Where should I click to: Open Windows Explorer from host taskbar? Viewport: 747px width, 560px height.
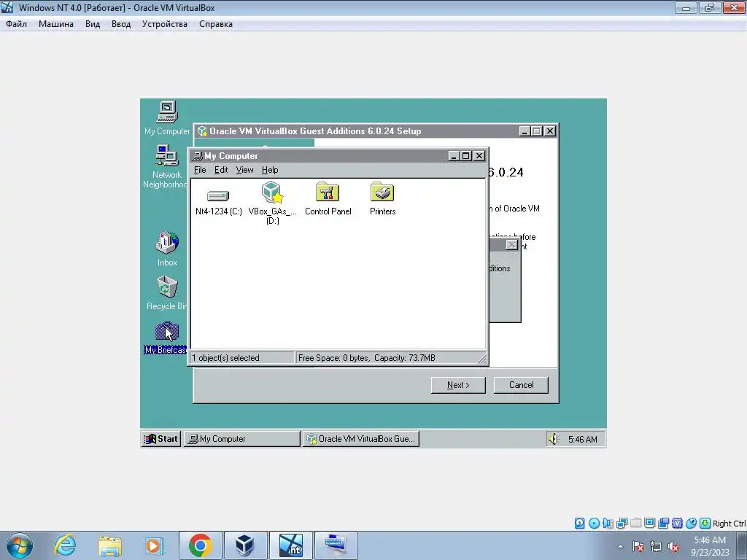coord(110,545)
